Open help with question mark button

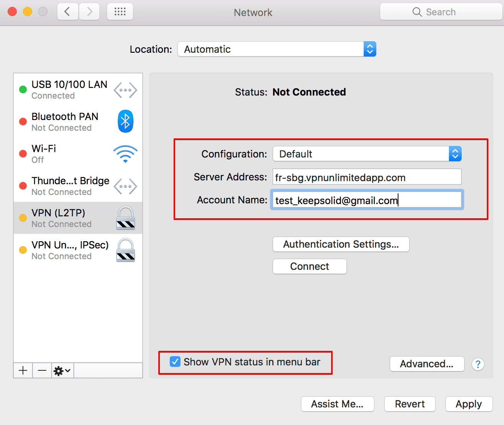[x=478, y=364]
